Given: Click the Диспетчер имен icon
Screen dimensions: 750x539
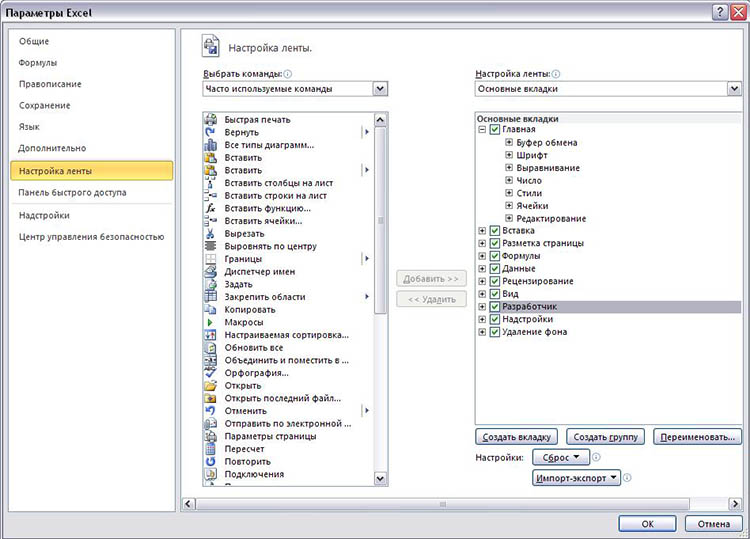Looking at the screenshot, I should coord(210,271).
